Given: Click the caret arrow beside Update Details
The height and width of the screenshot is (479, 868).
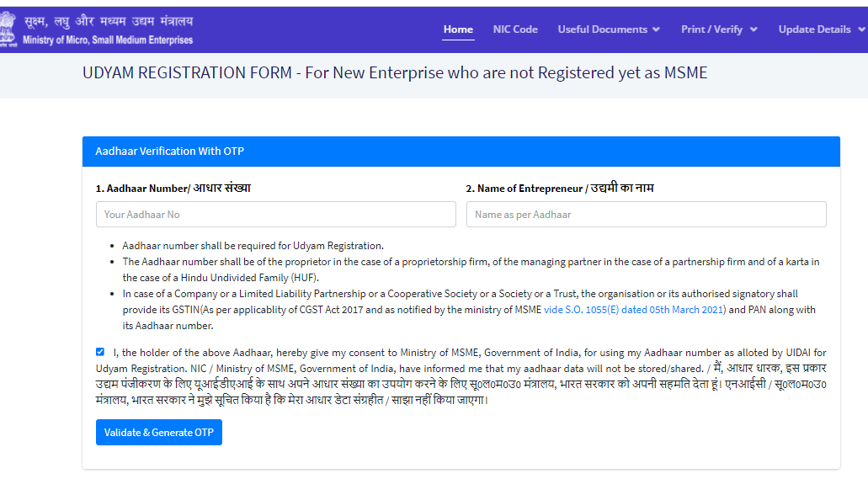Looking at the screenshot, I should click(x=861, y=29).
